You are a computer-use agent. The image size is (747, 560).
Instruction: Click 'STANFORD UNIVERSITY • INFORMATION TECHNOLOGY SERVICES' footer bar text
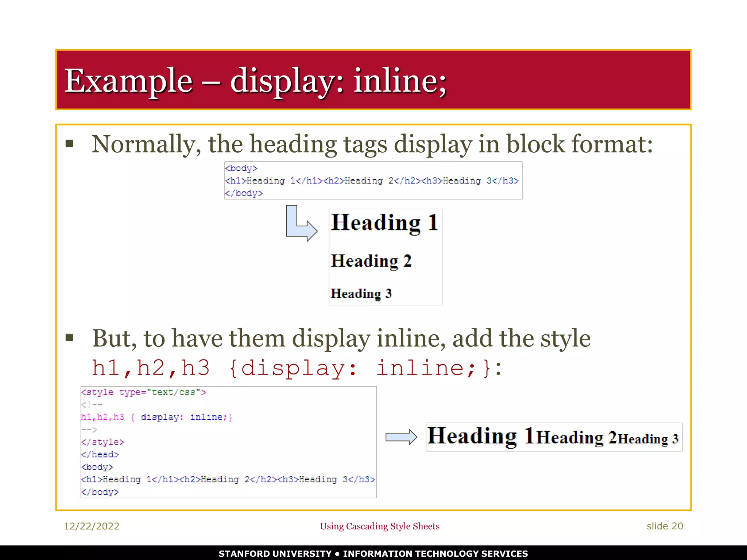373,553
